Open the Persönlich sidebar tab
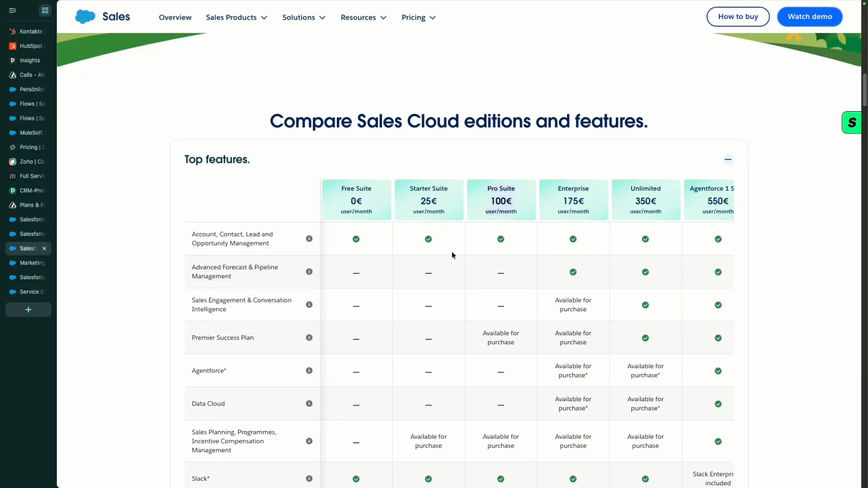The height and width of the screenshot is (488, 868). click(x=28, y=89)
